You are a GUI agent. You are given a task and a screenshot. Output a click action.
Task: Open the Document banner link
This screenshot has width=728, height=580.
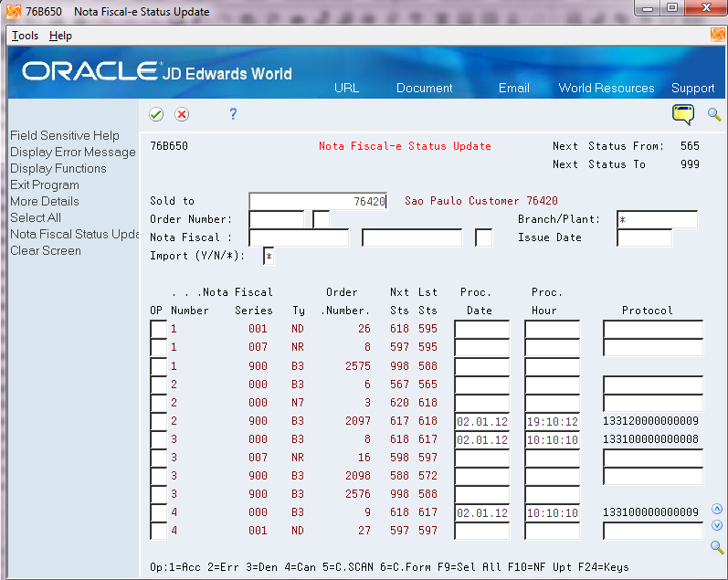(x=425, y=88)
